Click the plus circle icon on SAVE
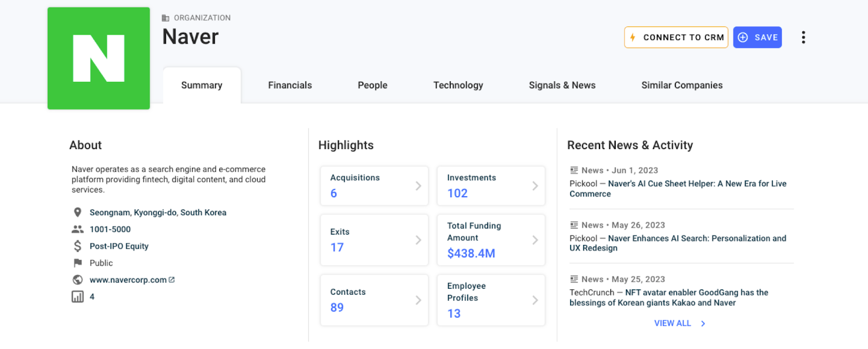868x349 pixels. [x=743, y=37]
